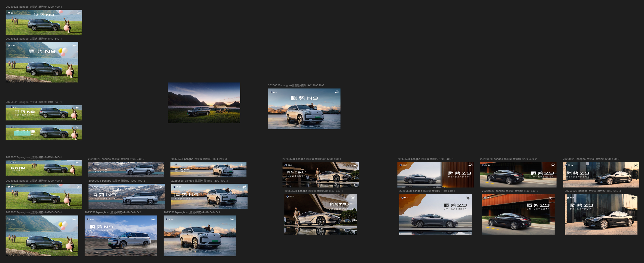Screen dimensions: 644x263
Task: Select the z9-1140-640-3 black sedan courtyard artboard
Action: (x=601, y=214)
